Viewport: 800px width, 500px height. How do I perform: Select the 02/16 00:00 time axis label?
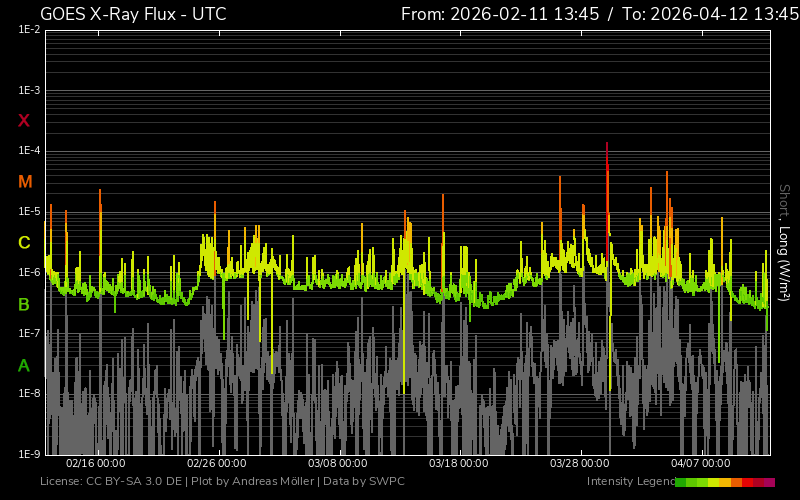coord(96,464)
